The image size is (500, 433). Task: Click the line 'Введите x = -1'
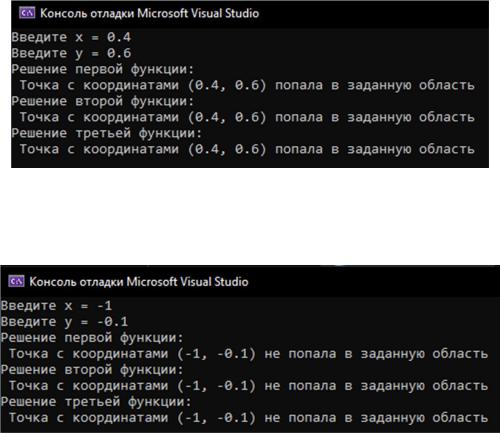click(x=57, y=306)
